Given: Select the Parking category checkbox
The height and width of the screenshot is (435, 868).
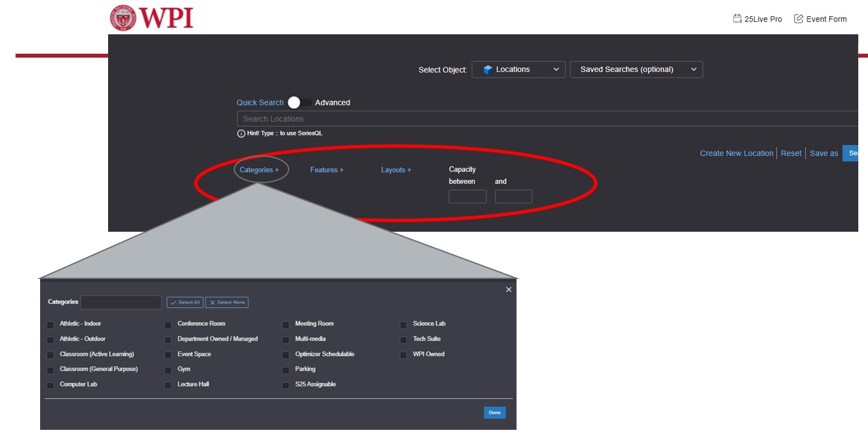Looking at the screenshot, I should [285, 370].
